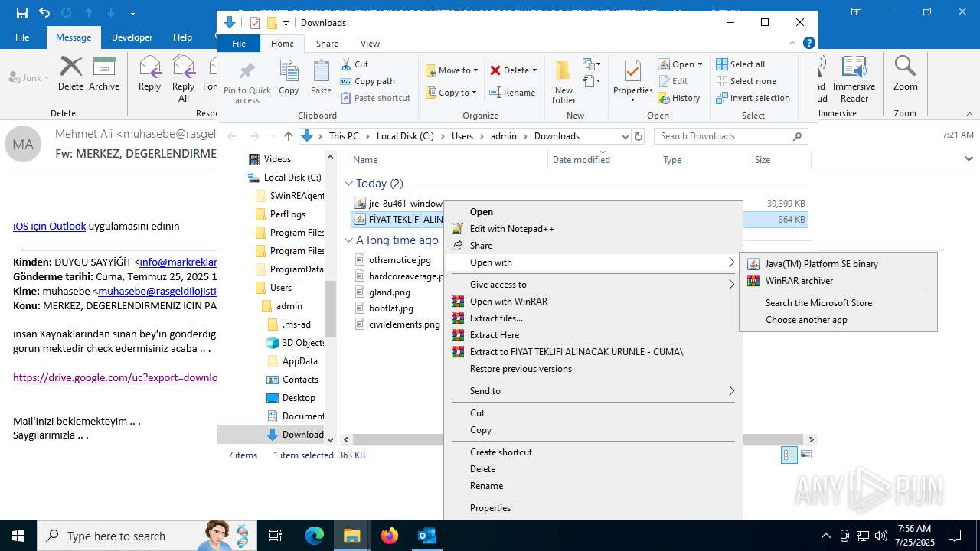The height and width of the screenshot is (551, 980).
Task: Click History in the Open group
Action: coord(679,98)
